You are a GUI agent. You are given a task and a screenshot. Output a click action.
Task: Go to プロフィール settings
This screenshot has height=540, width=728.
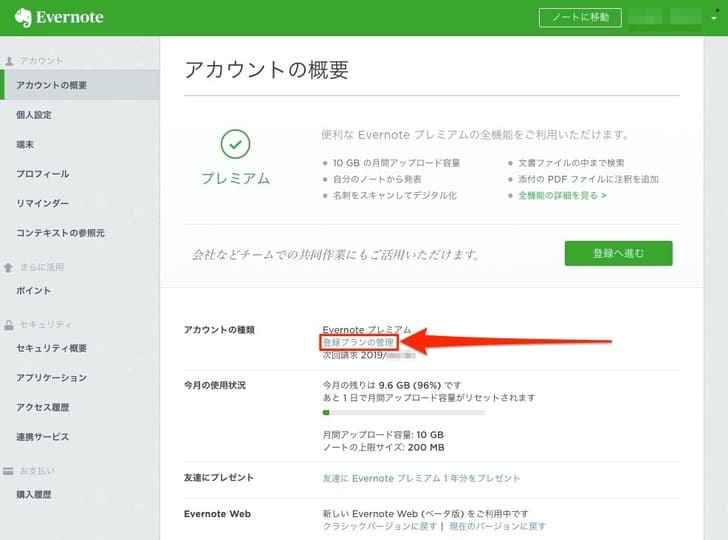43,174
